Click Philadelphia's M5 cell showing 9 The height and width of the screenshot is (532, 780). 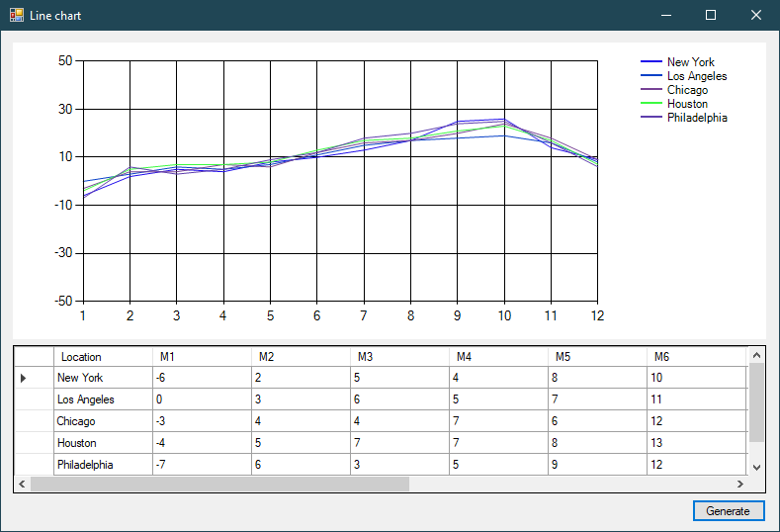(x=597, y=465)
